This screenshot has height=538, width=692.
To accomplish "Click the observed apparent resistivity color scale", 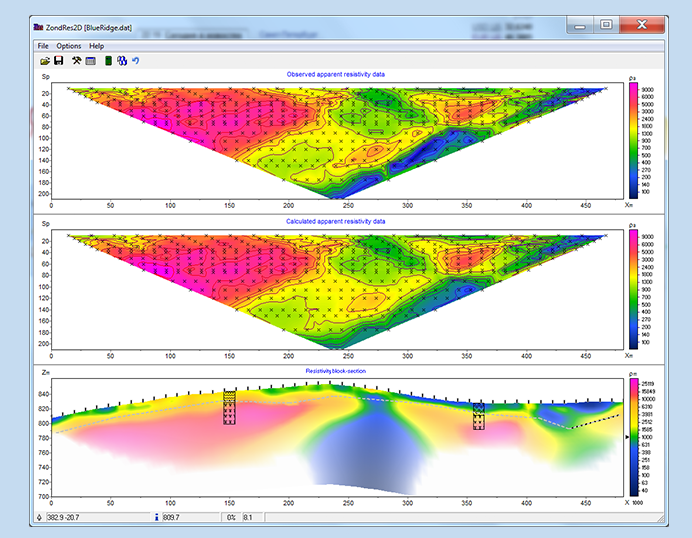I will point(633,141).
